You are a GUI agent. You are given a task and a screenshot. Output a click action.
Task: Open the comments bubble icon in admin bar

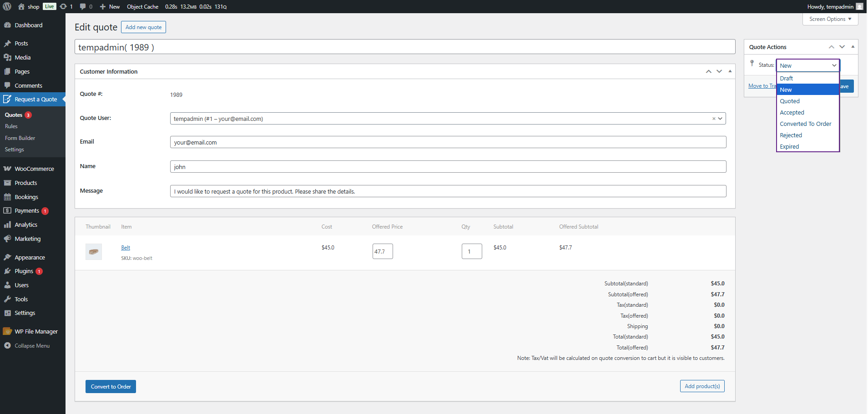[83, 6]
